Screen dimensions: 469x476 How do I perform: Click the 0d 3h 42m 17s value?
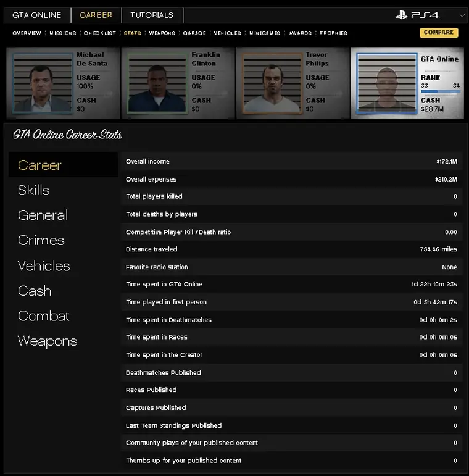point(435,302)
